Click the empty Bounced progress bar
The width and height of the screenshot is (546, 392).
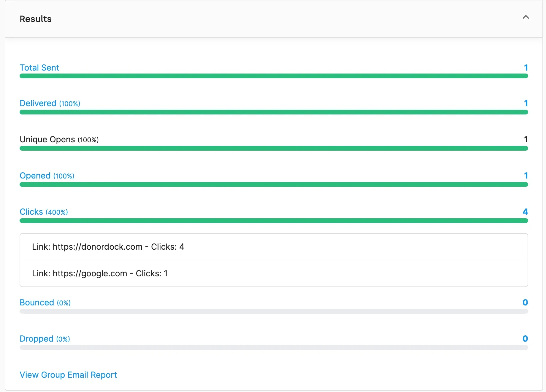(274, 311)
